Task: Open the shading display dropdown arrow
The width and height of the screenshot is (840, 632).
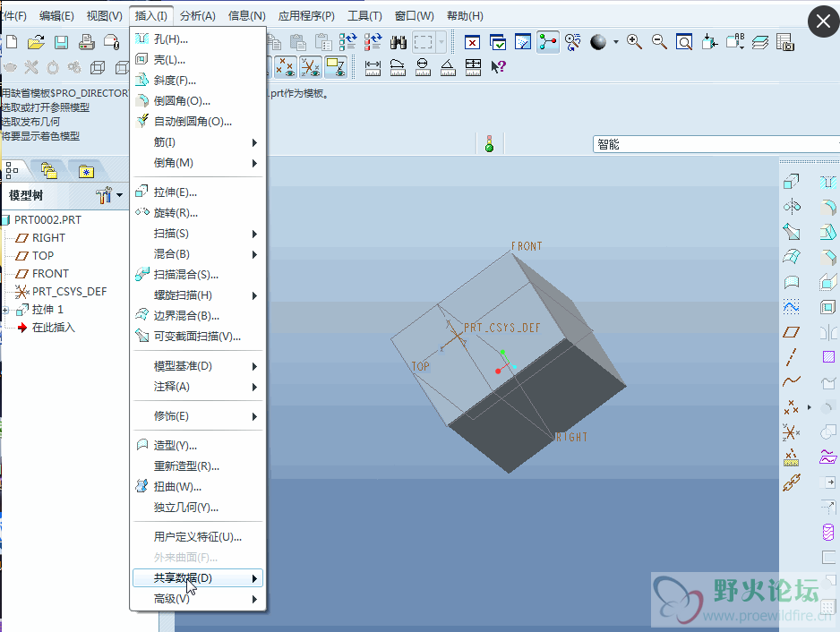Action: (615, 42)
